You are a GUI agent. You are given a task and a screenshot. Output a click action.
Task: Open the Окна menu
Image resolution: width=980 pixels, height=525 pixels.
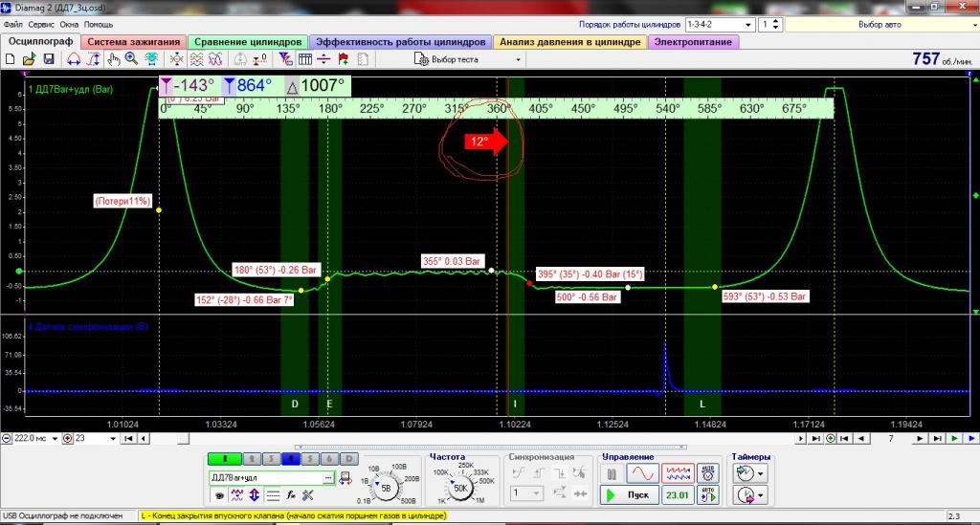click(x=69, y=24)
